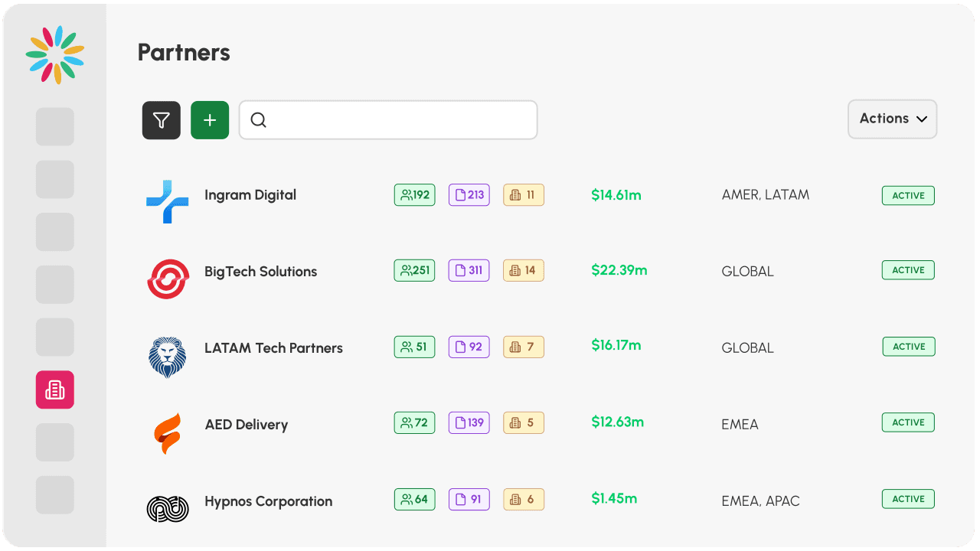The height and width of the screenshot is (551, 980).
Task: Click the green add partner plus button
Action: [210, 120]
